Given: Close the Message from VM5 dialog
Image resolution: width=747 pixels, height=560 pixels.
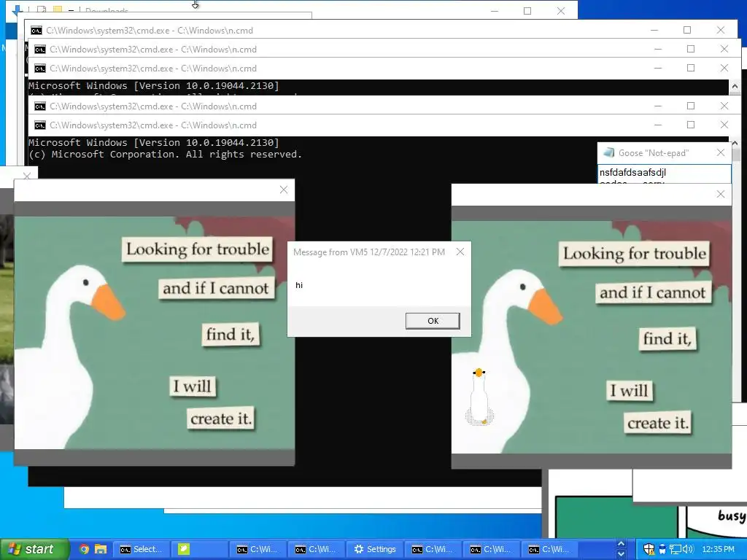Looking at the screenshot, I should 460,252.
